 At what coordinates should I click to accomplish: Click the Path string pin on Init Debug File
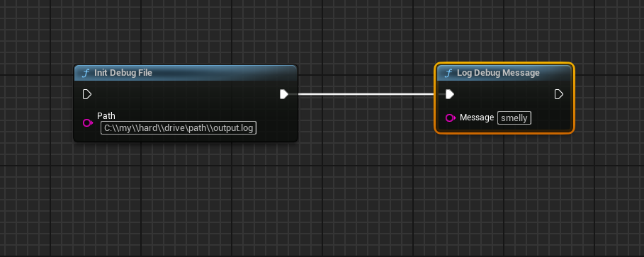click(87, 122)
